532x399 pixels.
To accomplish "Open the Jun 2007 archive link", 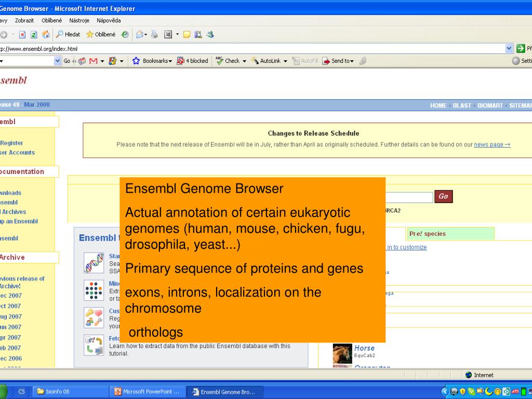I will tap(10, 327).
